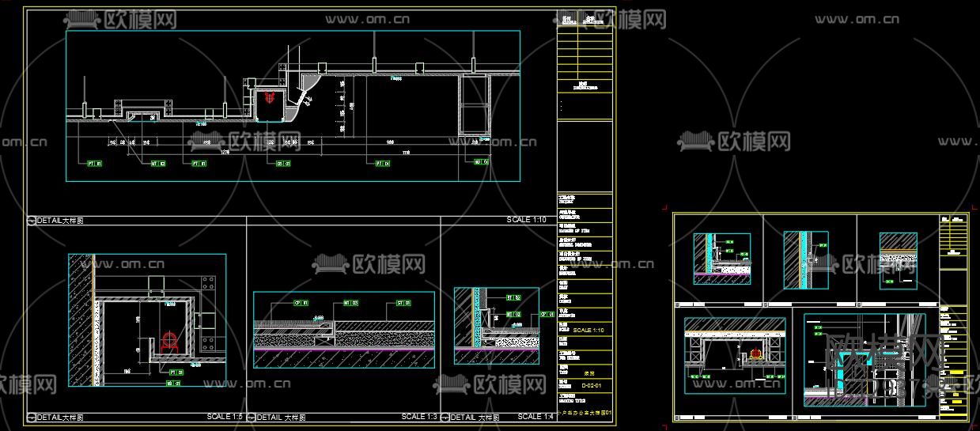Select the DETAIL 大样图 title beside SCALE 1:4
Image resolution: width=980 pixels, height=431 pixels.
click(x=475, y=418)
